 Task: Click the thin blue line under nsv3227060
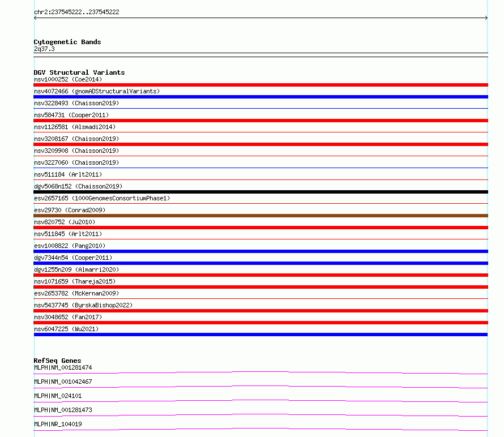pos(260,168)
